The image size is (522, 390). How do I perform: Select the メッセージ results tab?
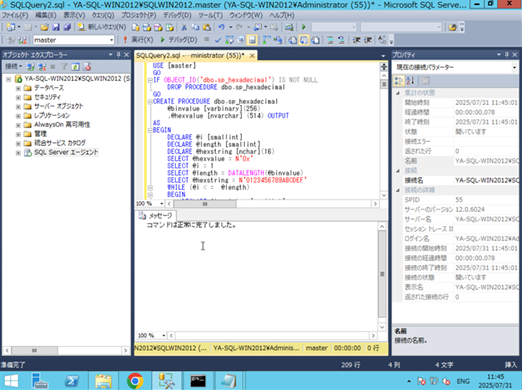156,216
